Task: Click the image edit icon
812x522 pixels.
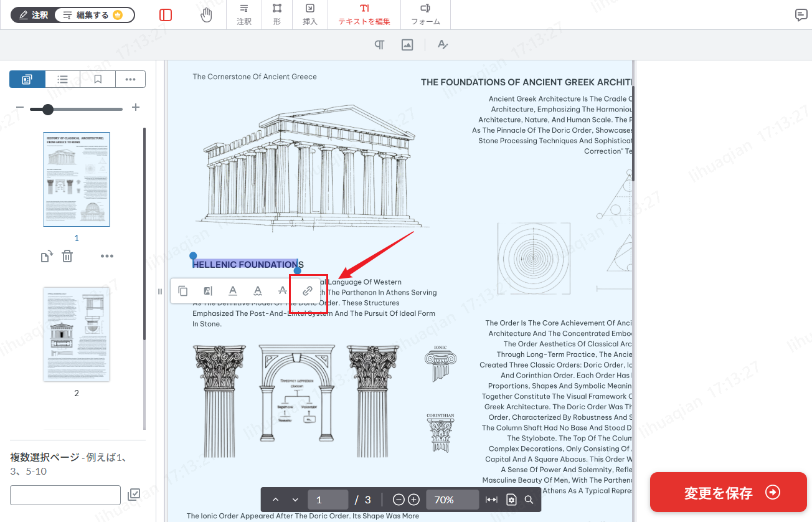Action: tap(407, 45)
